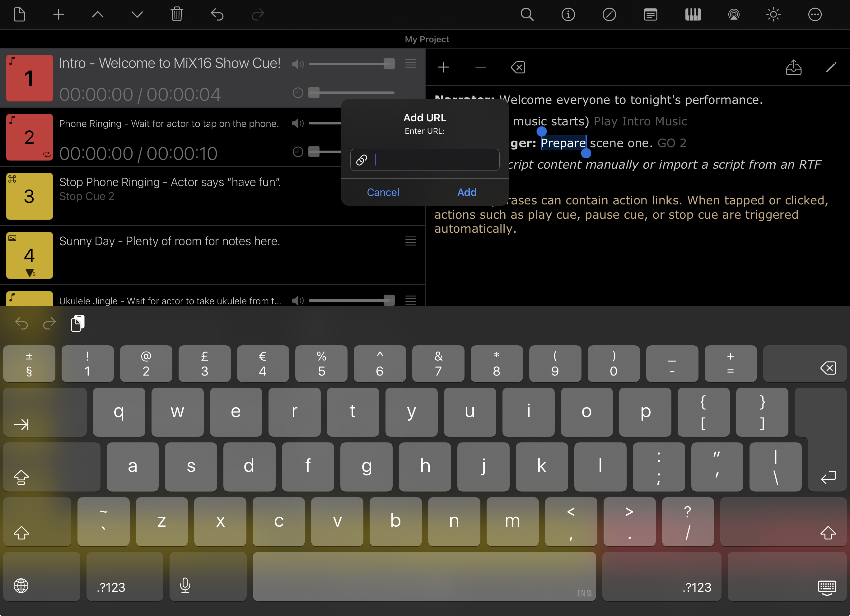Viewport: 850px width, 616px height.
Task: Add a new cue with plus icon
Action: [x=58, y=15]
